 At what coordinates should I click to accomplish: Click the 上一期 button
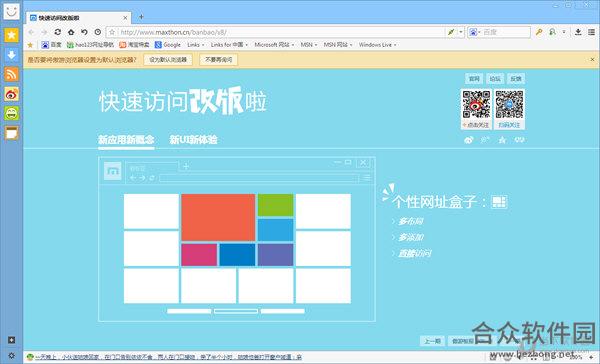coord(432,341)
